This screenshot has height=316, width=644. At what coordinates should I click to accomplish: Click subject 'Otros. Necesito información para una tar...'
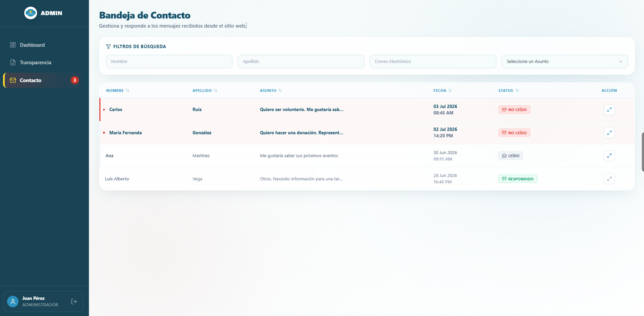click(x=301, y=179)
